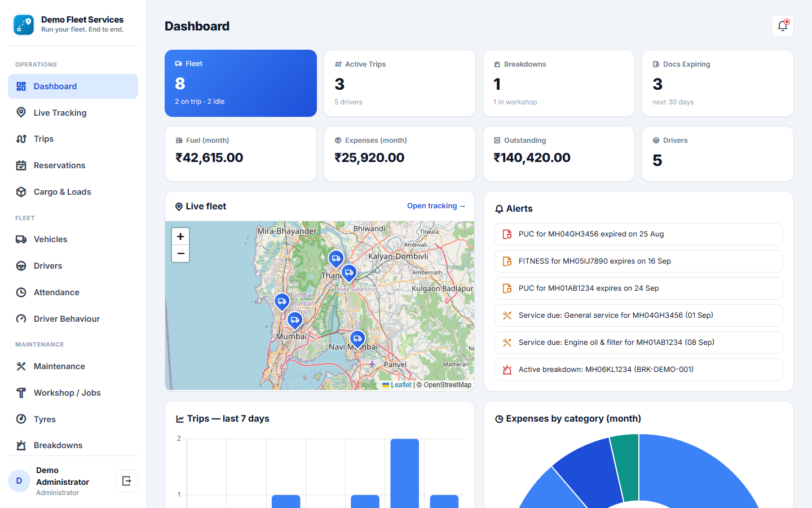Open the notifications bell icon
This screenshot has width=812, height=508.
(x=783, y=26)
